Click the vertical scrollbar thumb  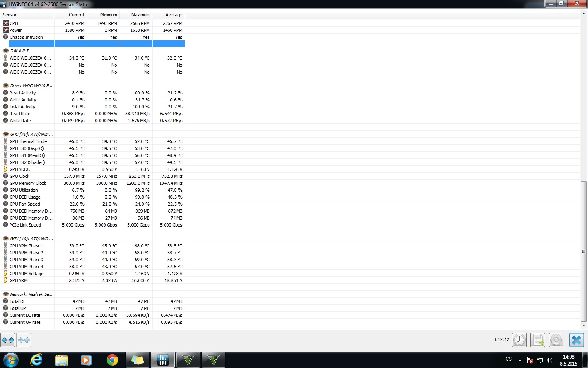pos(584,251)
